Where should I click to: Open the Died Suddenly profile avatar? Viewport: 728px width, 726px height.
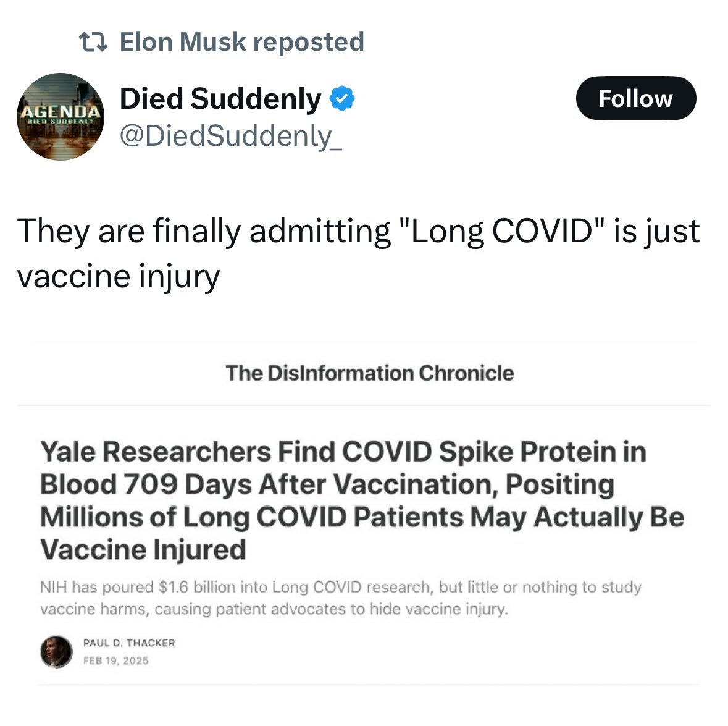[60, 117]
